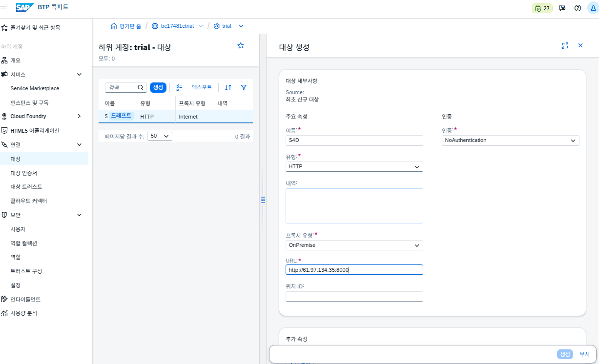Click the 생성 button in footer bar
Viewport: 599px width, 364px height.
[x=565, y=354]
